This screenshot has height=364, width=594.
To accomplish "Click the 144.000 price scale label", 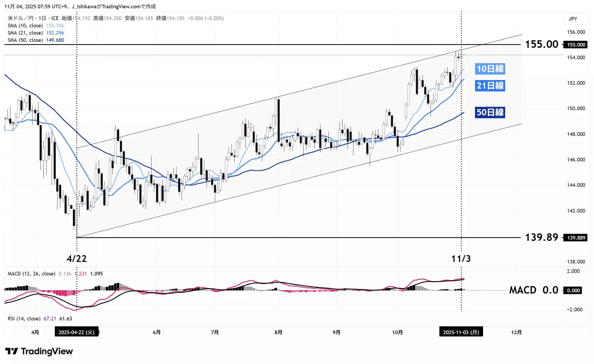I will pyautogui.click(x=576, y=185).
